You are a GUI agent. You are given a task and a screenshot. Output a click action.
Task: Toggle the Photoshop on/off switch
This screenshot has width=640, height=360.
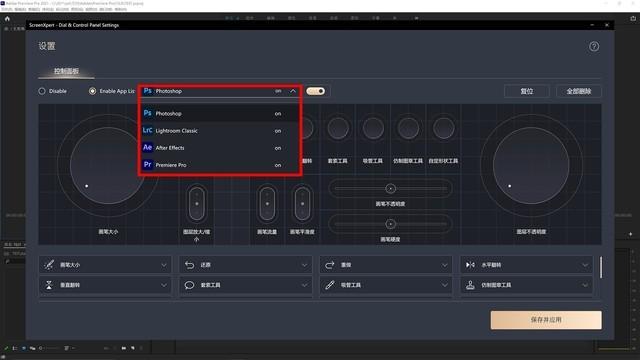click(316, 91)
